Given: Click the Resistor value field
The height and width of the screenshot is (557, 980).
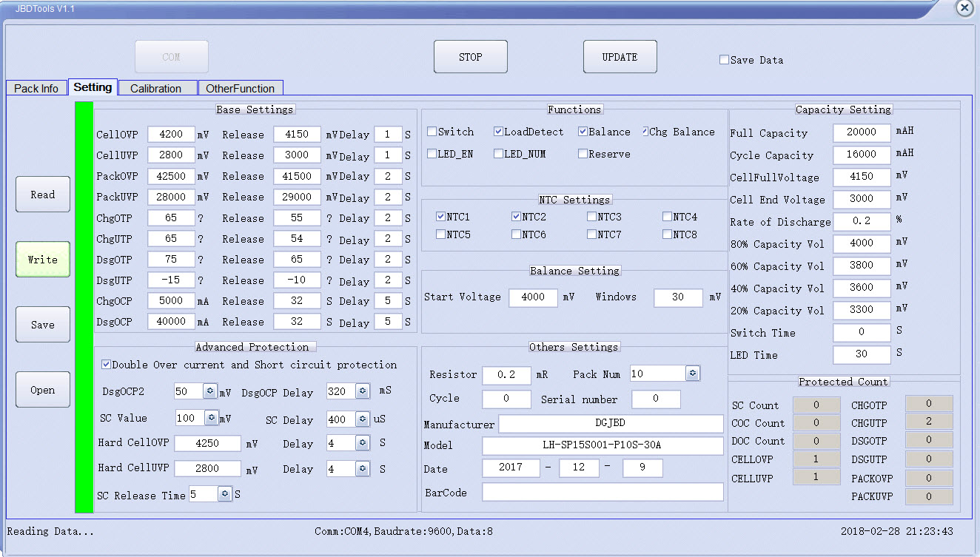Looking at the screenshot, I should point(506,375).
